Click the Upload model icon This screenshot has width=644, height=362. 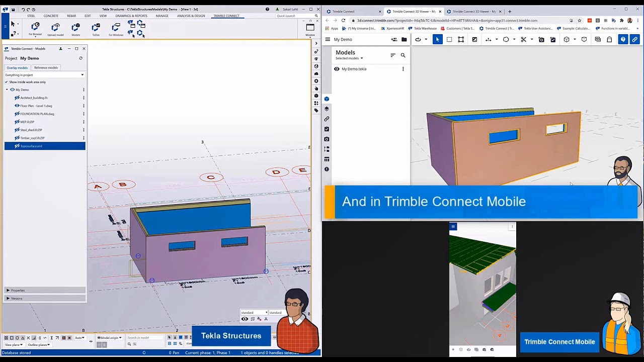(x=55, y=27)
